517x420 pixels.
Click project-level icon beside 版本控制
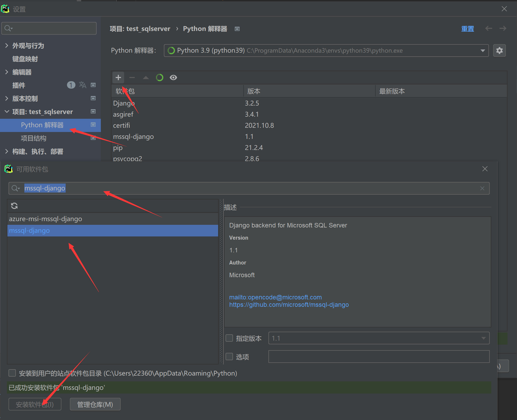coord(93,98)
